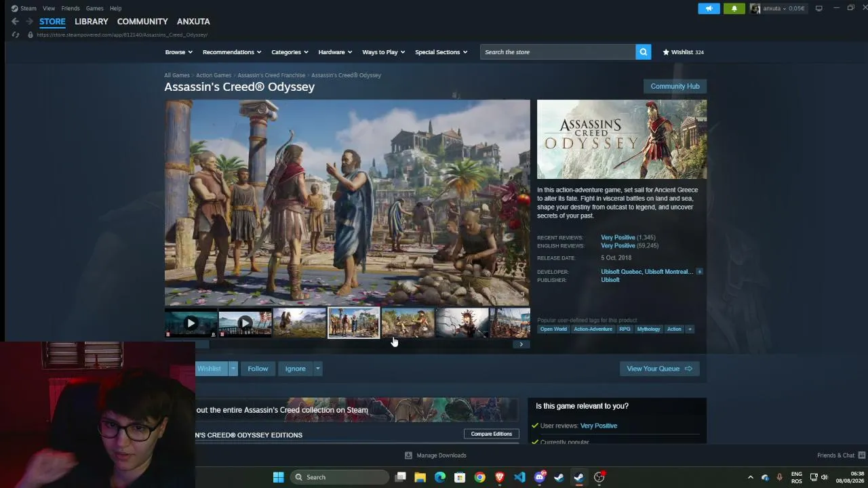
Task: Click the Manage Downloads icon
Action: click(408, 455)
